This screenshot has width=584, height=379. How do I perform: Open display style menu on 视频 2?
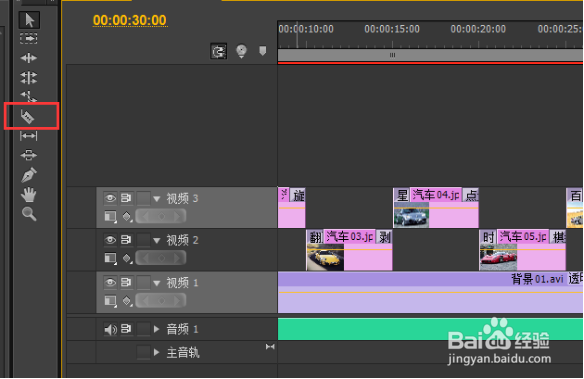110,258
